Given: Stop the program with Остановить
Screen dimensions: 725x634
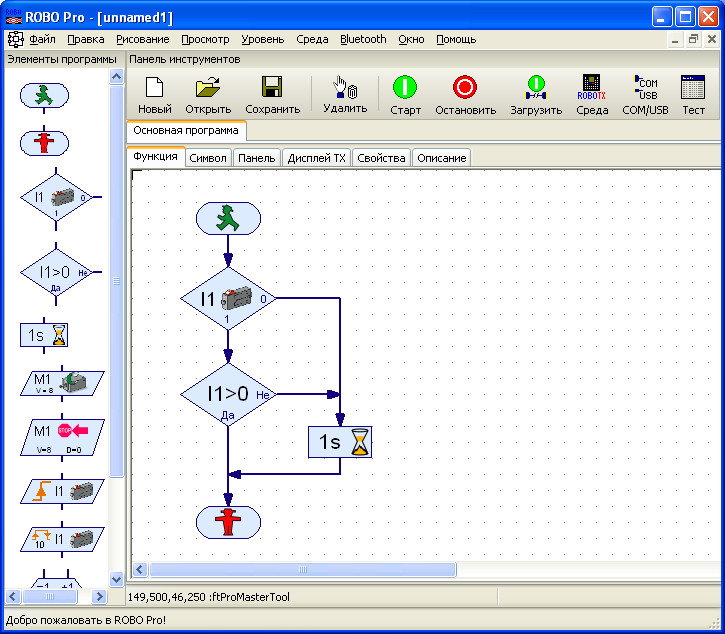Looking at the screenshot, I should (x=465, y=95).
